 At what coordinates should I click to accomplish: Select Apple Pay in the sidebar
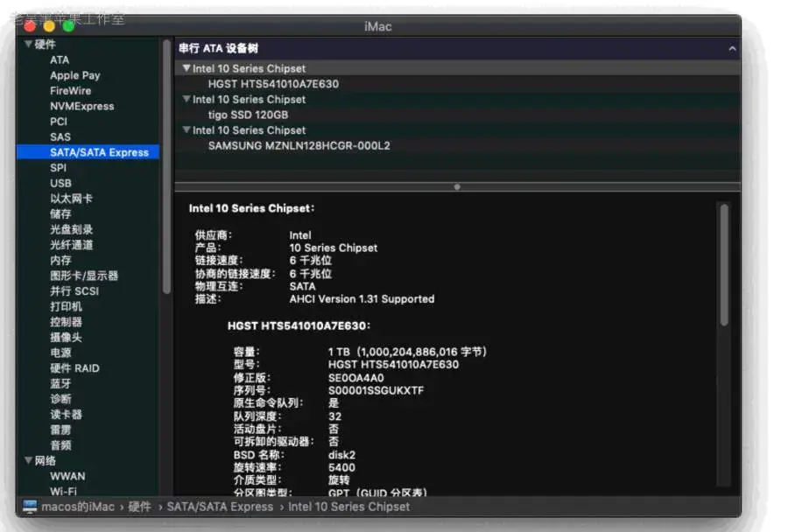(75, 75)
